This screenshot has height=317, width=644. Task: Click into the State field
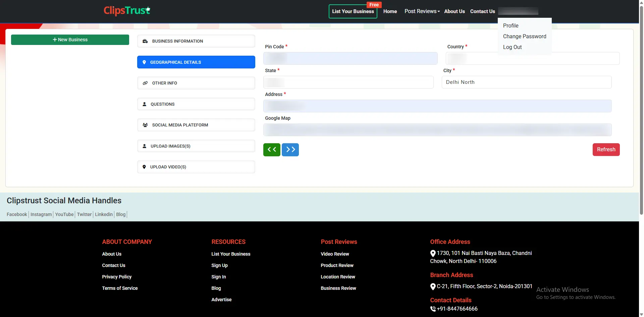[x=348, y=82]
